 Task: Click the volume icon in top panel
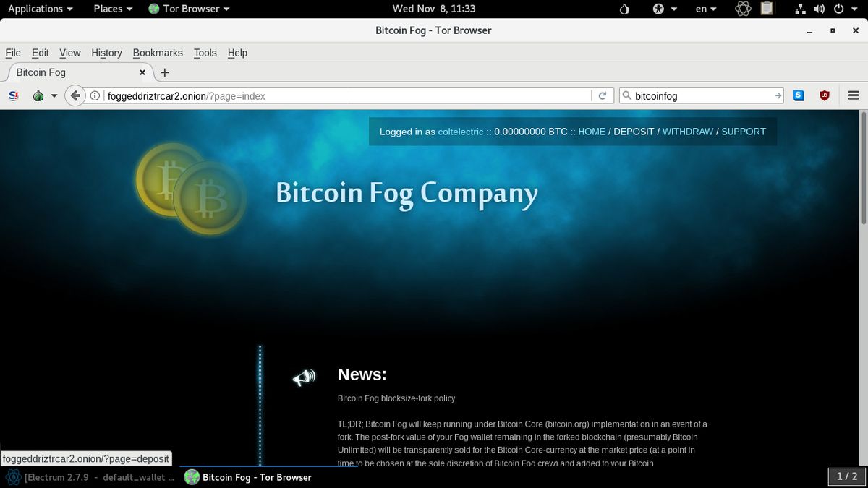coord(819,9)
